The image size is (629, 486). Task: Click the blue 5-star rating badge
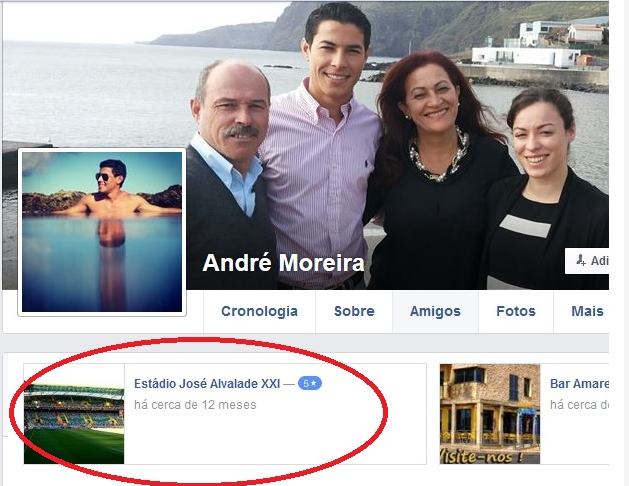tap(310, 384)
